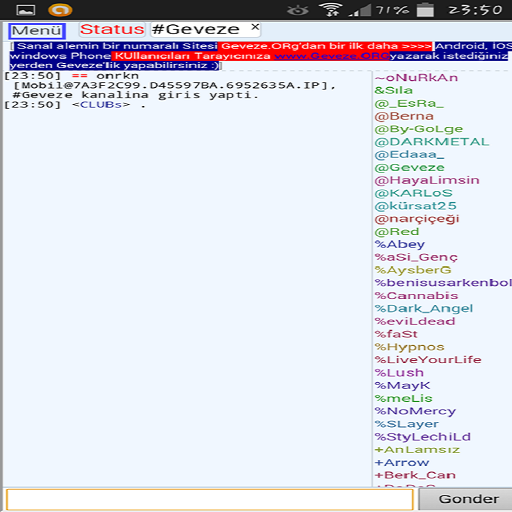Tap the orange browser notification icon

point(60,10)
